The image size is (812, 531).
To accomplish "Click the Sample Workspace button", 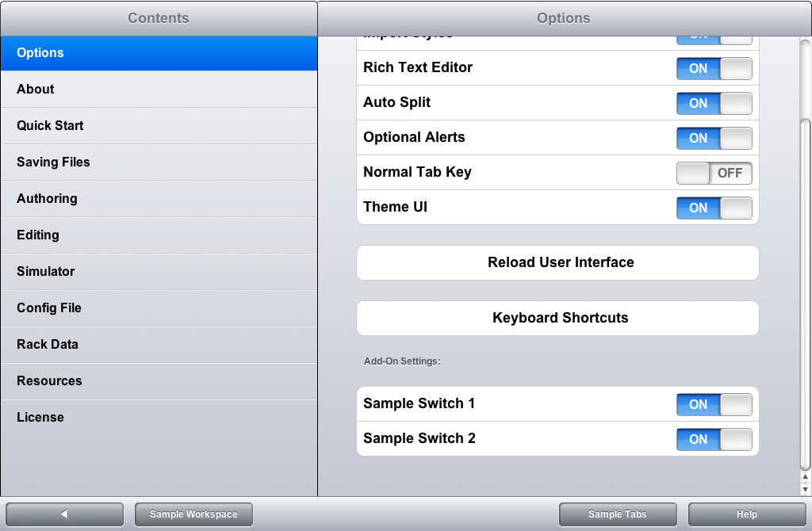I will click(193, 514).
